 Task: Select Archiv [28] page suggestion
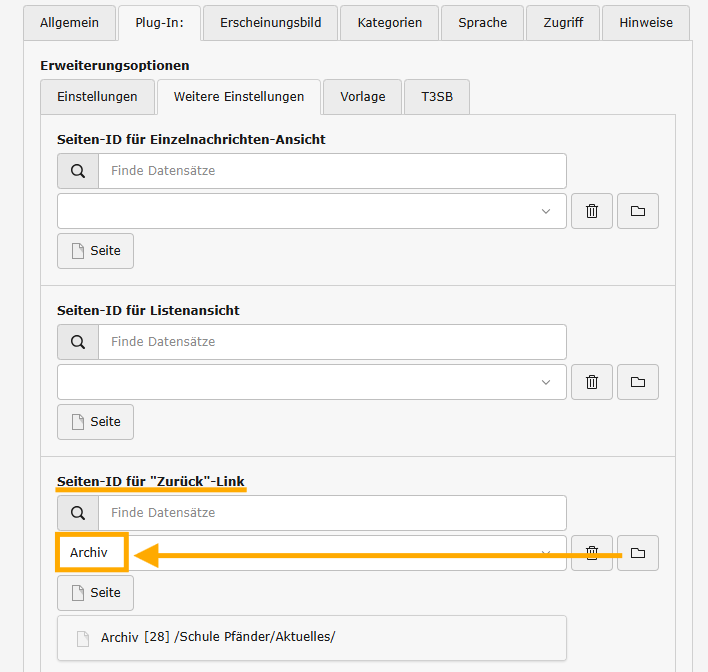pyautogui.click(x=217, y=638)
